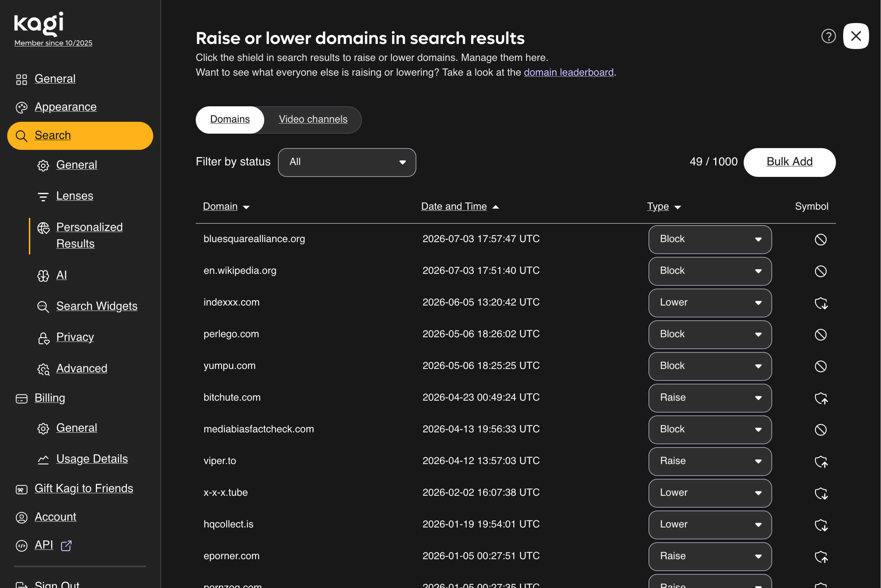The height and width of the screenshot is (588, 881).
Task: Open the Lower dropdown for hqcollect.is
Action: [709, 525]
